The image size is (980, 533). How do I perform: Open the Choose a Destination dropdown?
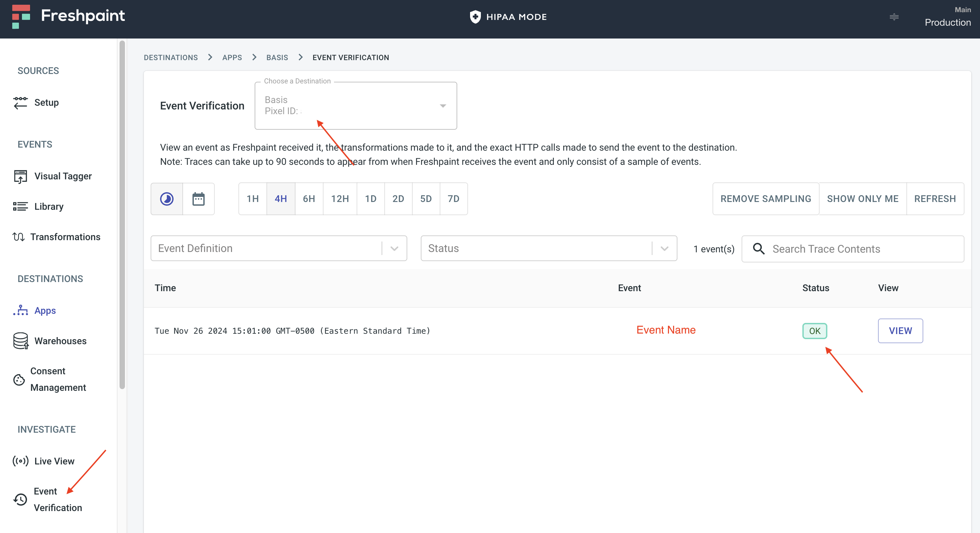pos(356,106)
